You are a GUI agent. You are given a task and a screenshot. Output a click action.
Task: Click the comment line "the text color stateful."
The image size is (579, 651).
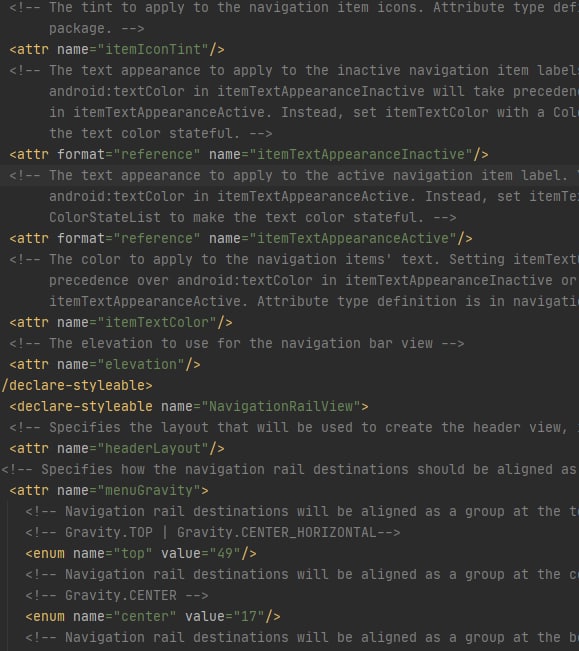point(161,133)
